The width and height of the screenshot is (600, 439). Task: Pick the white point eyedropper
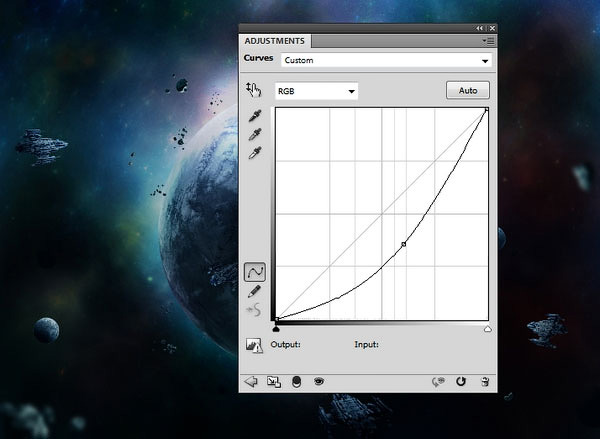pos(255,152)
